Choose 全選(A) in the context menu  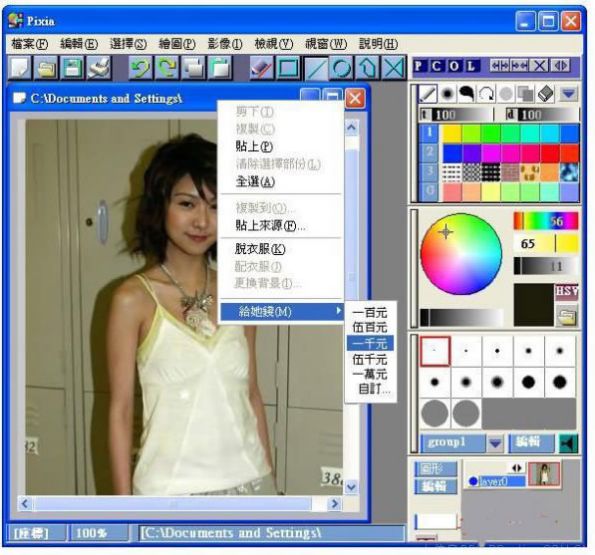click(x=255, y=182)
